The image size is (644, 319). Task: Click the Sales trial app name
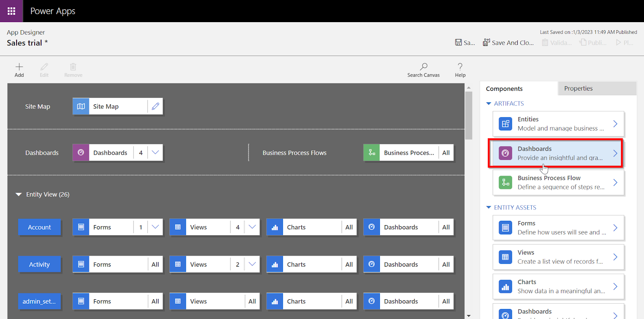point(27,43)
